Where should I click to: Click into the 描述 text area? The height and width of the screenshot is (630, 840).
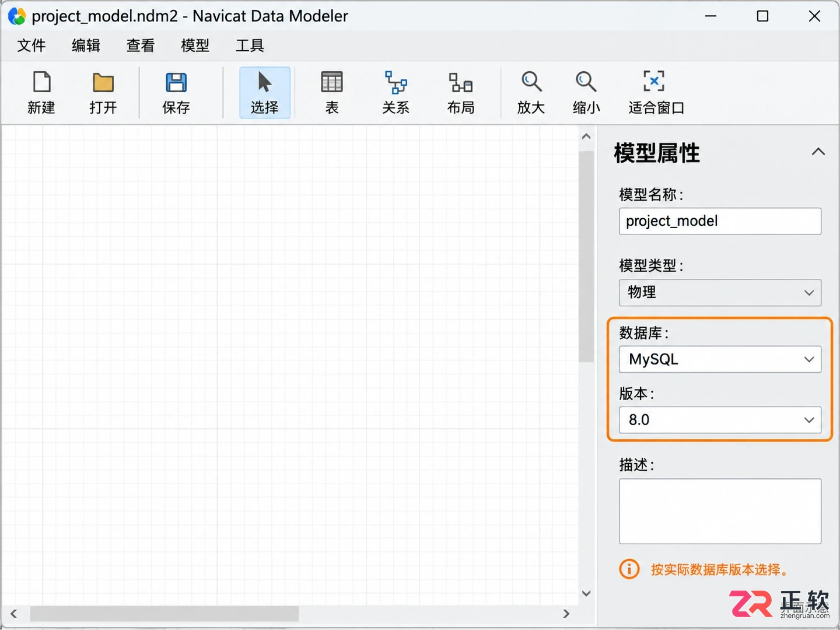720,512
